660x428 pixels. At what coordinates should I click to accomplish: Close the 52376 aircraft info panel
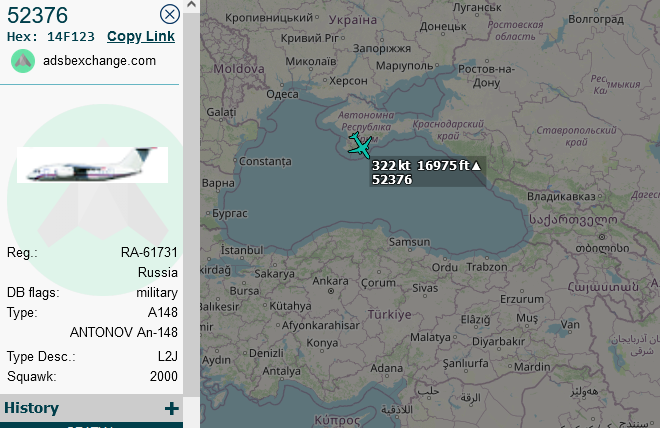[170, 14]
